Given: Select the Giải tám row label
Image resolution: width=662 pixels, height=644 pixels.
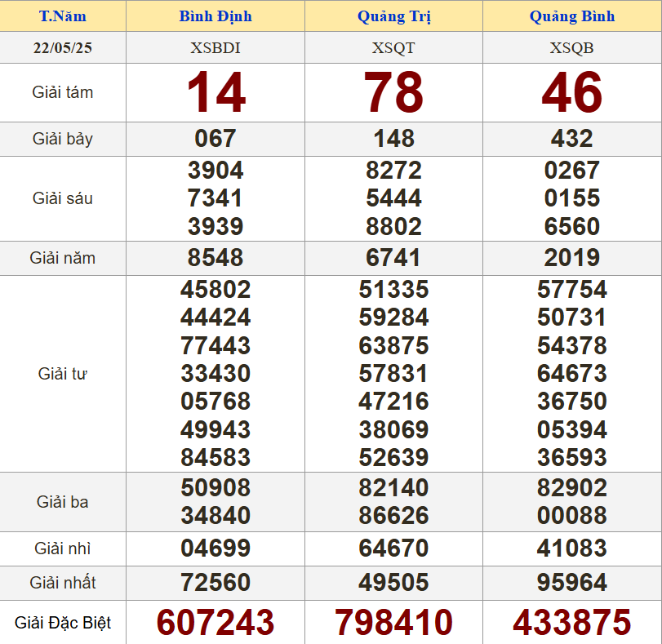Looking at the screenshot, I should point(63,92).
